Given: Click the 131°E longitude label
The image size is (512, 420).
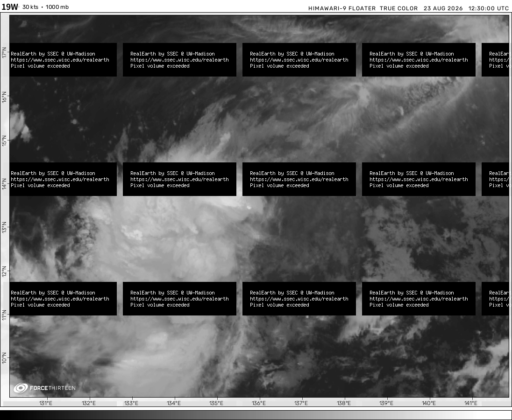Looking at the screenshot, I should (46, 403).
